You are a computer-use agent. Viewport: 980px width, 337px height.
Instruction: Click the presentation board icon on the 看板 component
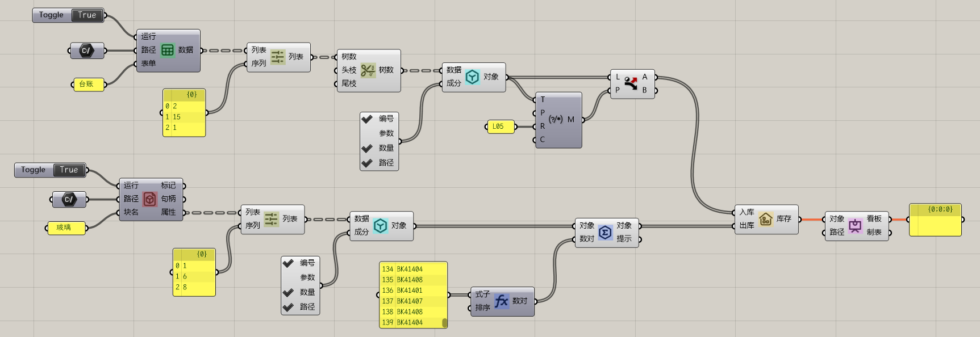click(x=855, y=226)
